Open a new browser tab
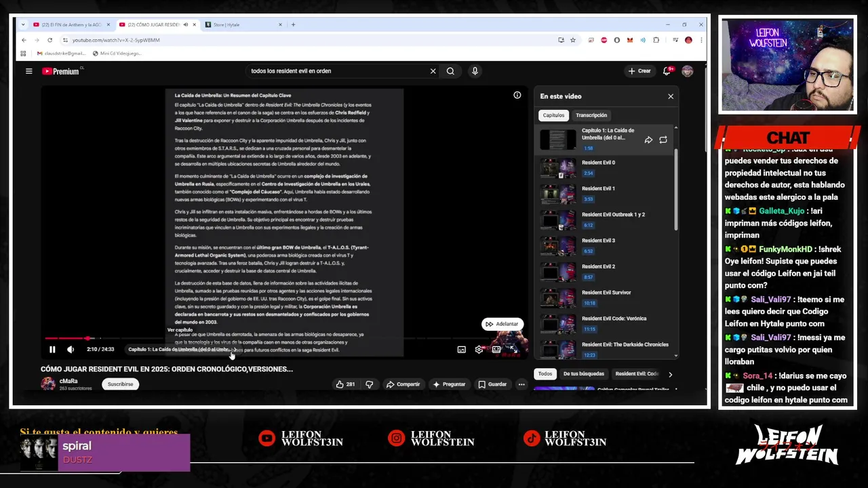The height and width of the screenshot is (488, 868). tap(293, 25)
